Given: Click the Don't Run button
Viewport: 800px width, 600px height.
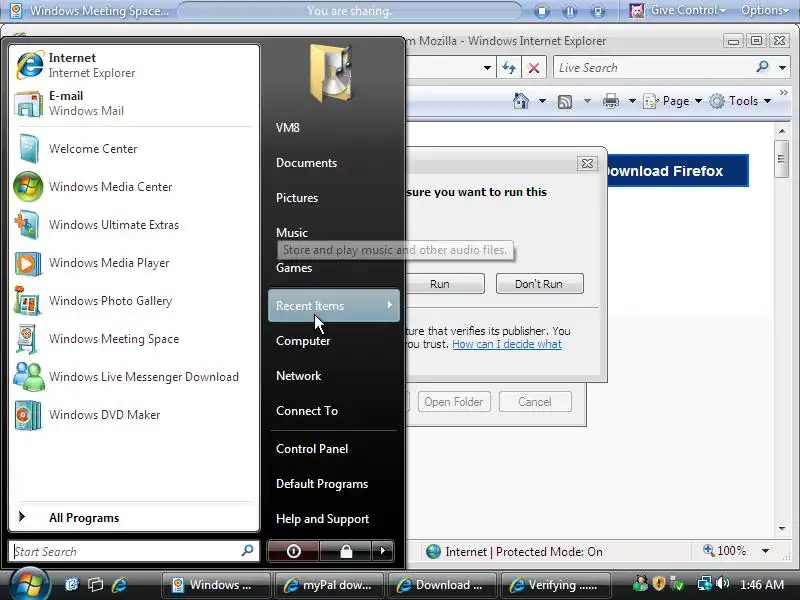Looking at the screenshot, I should (539, 284).
